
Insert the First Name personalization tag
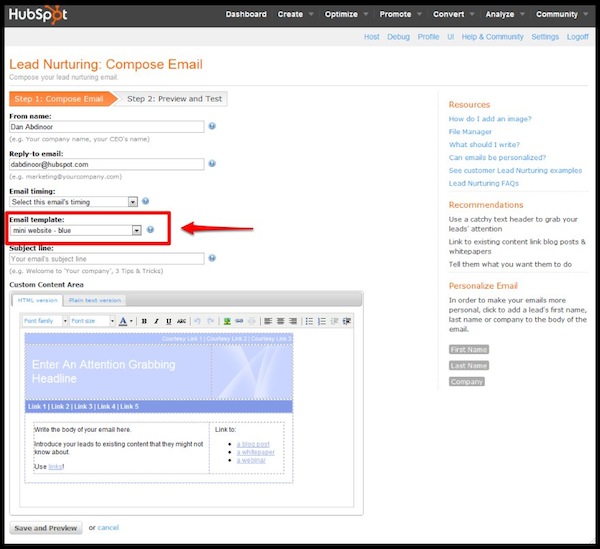469,350
